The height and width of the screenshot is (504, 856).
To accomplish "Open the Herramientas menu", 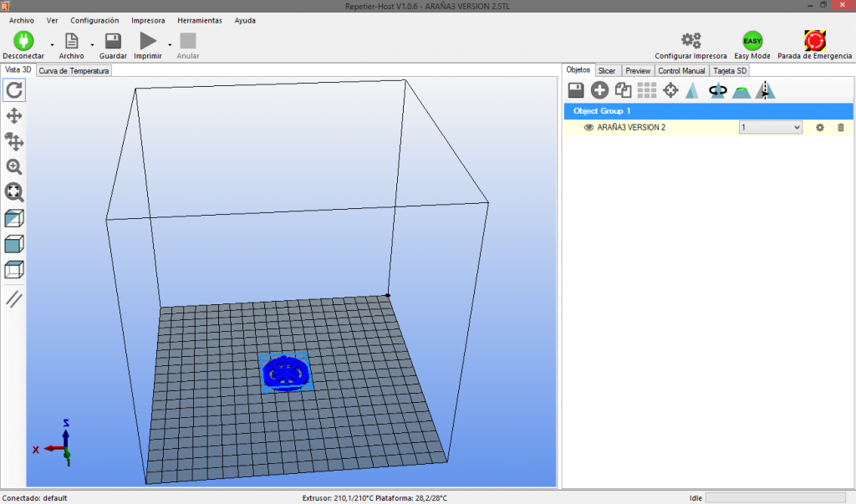I will (199, 20).
